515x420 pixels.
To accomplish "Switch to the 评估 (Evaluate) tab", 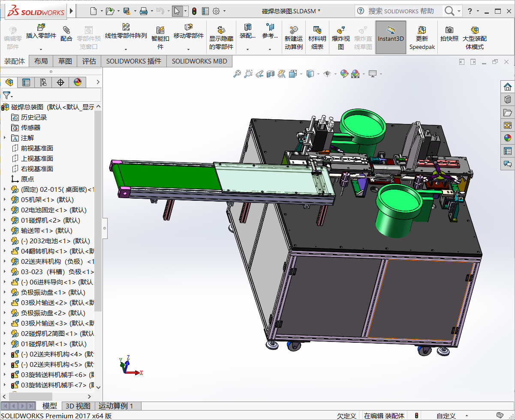I will [x=89, y=61].
